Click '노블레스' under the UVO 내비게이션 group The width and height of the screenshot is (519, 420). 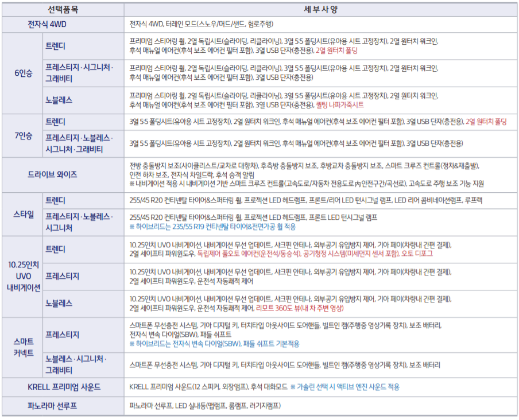click(59, 304)
